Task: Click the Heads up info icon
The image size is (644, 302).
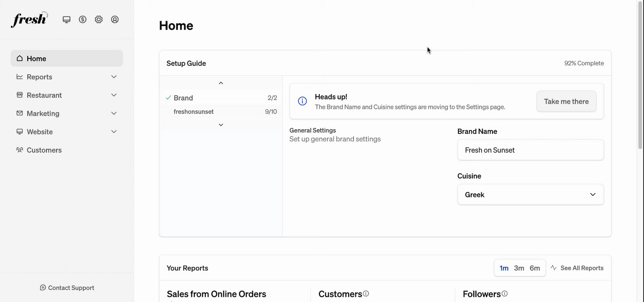Action: pyautogui.click(x=302, y=101)
